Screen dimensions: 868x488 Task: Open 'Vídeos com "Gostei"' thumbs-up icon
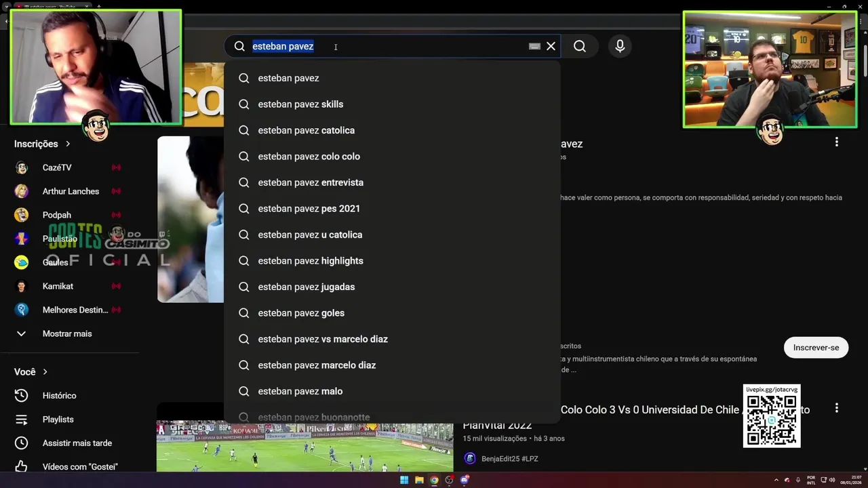coord(22,467)
